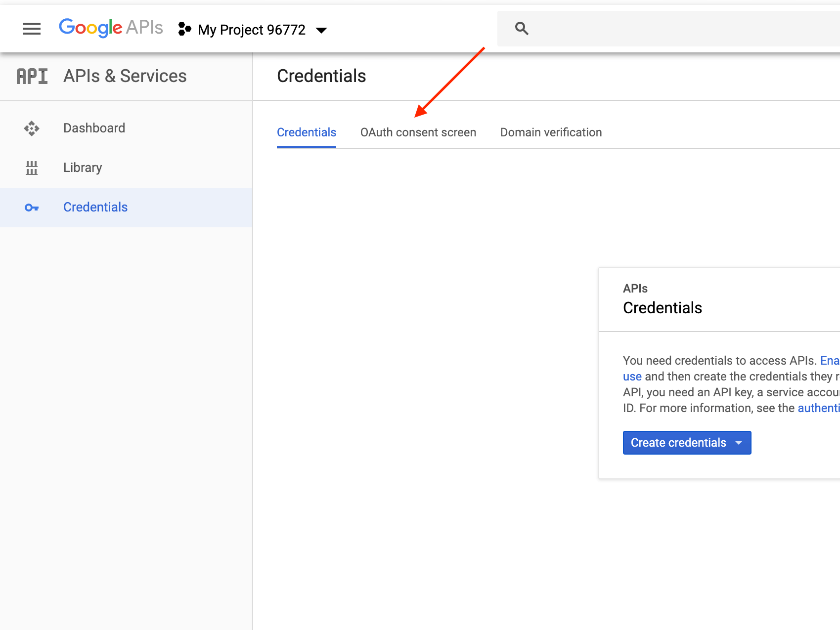Click the Credentials key icon
Viewport: 840px width, 630px height.
[32, 208]
